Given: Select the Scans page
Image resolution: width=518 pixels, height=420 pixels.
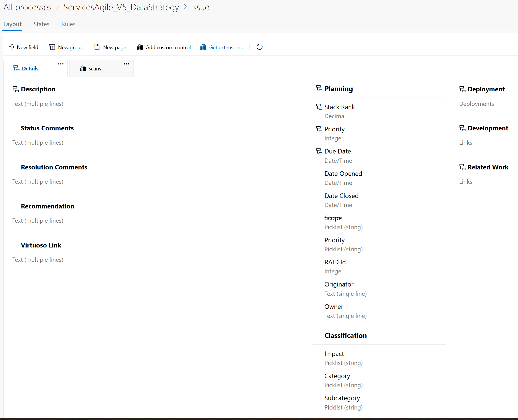Looking at the screenshot, I should 95,69.
